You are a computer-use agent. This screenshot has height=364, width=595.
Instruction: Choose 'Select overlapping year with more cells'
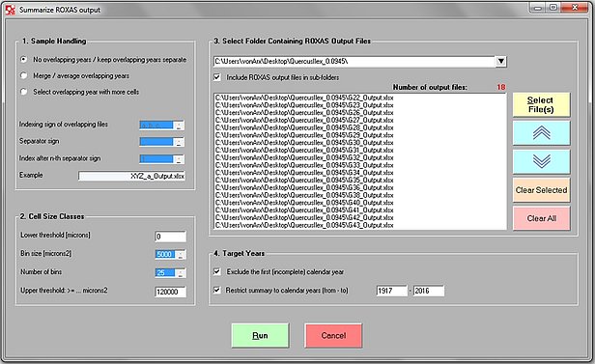[x=24, y=92]
